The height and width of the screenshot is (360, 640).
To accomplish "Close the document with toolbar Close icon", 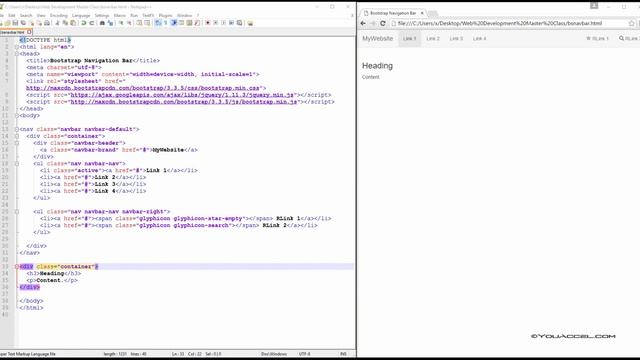I will (x=31, y=23).
